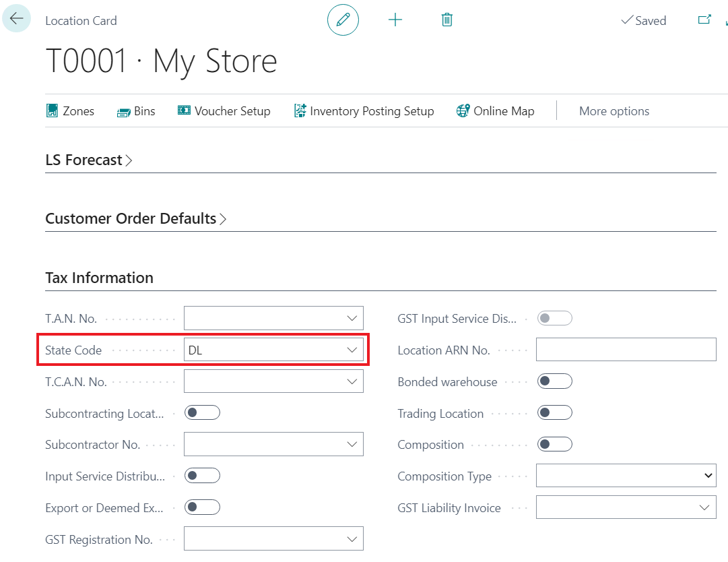
Task: Turn on the Trading Location toggle
Action: (x=555, y=413)
